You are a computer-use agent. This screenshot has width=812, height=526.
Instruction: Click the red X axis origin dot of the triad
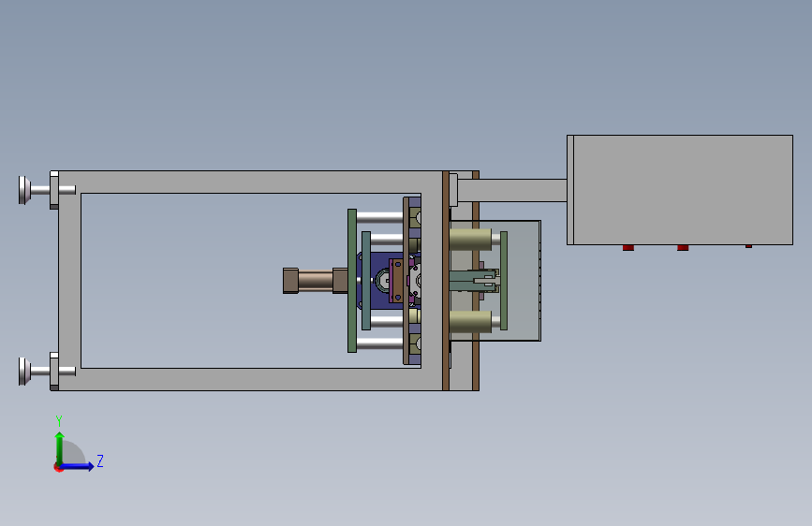(x=58, y=467)
